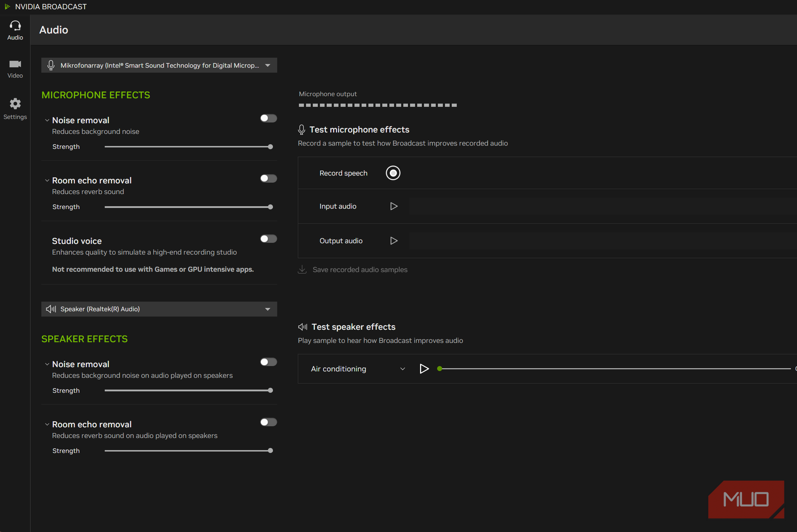Adjust speaker Room echo removal strength slider
Viewport: 797px width, 532px height.
pos(188,451)
